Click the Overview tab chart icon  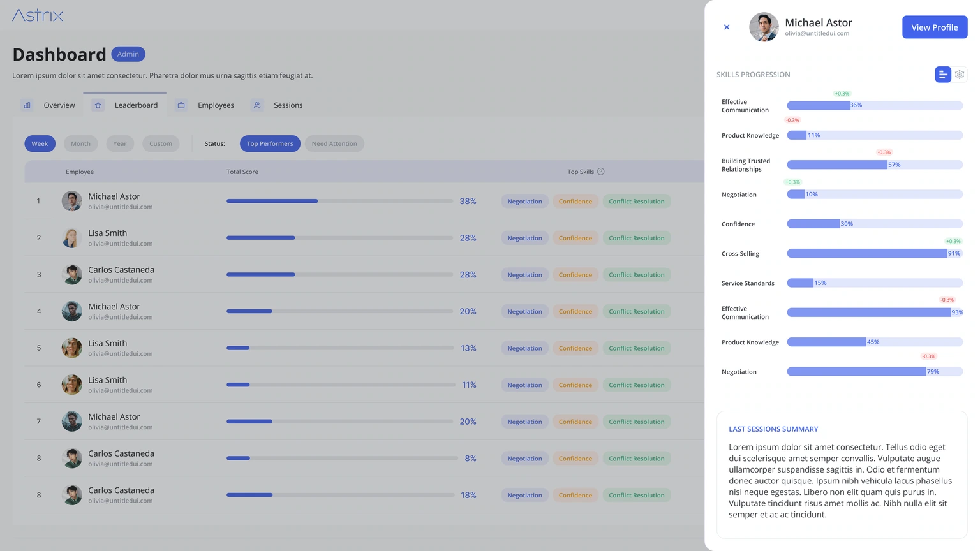click(x=27, y=105)
